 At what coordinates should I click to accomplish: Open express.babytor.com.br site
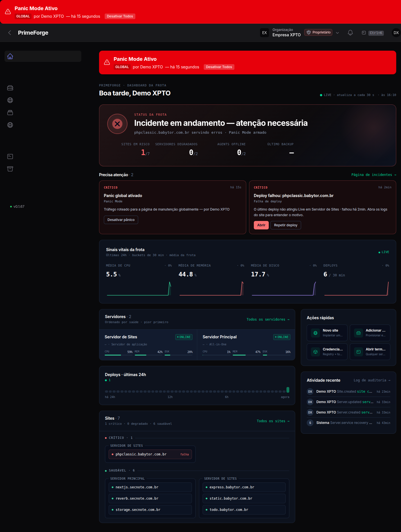pos(244,487)
